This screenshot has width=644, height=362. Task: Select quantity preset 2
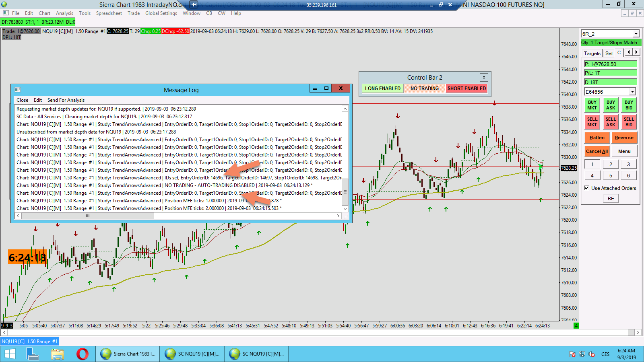[611, 164]
